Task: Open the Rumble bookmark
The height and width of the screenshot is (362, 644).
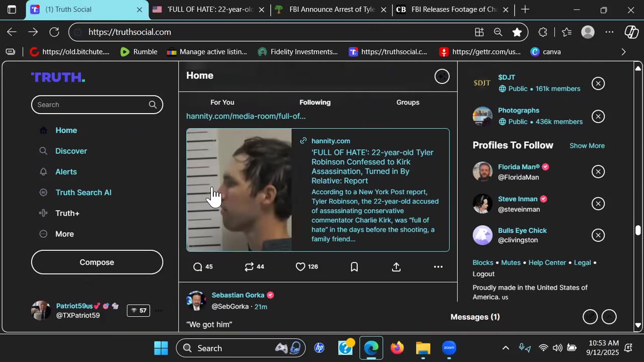Action: (138, 52)
